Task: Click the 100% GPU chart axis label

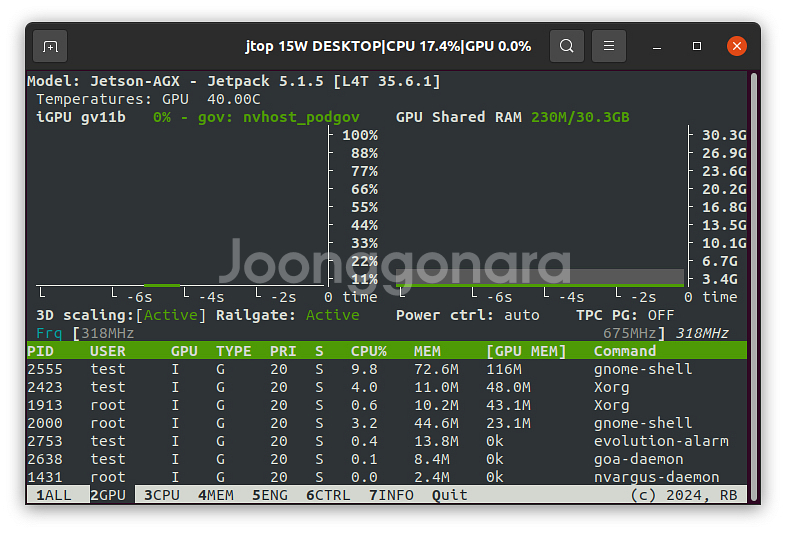Action: pos(360,135)
